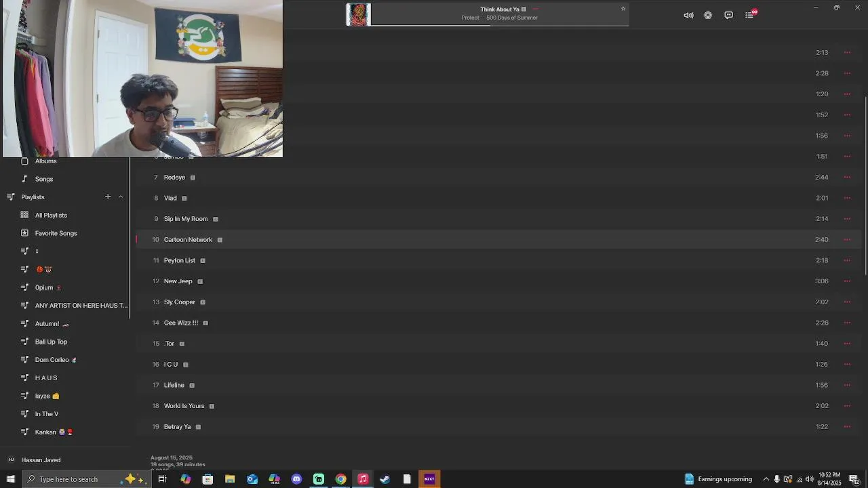Open more options for Gee Wizz !!!
The width and height of the screenshot is (868, 488).
click(847, 323)
